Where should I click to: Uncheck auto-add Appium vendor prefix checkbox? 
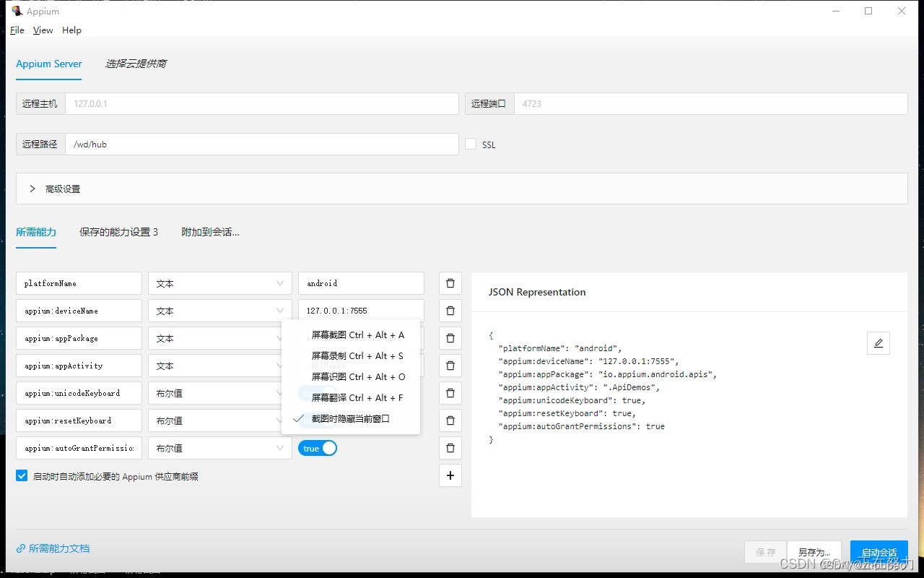click(x=22, y=476)
